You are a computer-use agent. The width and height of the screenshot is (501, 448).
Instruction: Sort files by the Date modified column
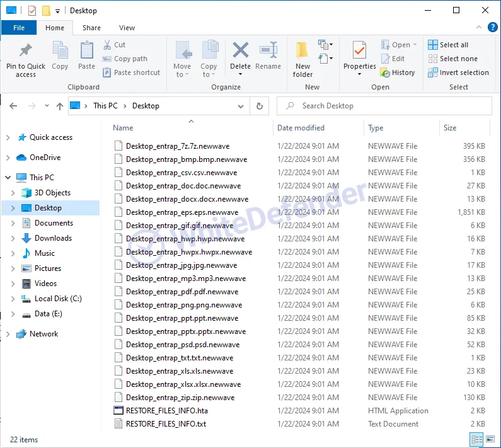click(x=301, y=128)
